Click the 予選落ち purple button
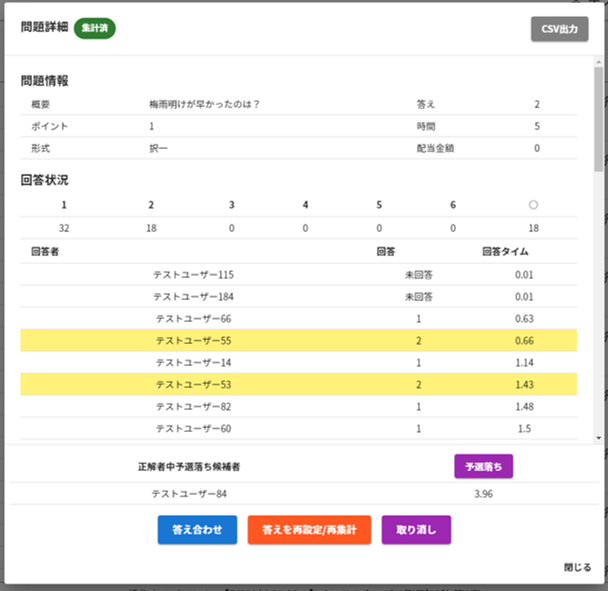Image resolution: width=608 pixels, height=591 pixels. 484,466
